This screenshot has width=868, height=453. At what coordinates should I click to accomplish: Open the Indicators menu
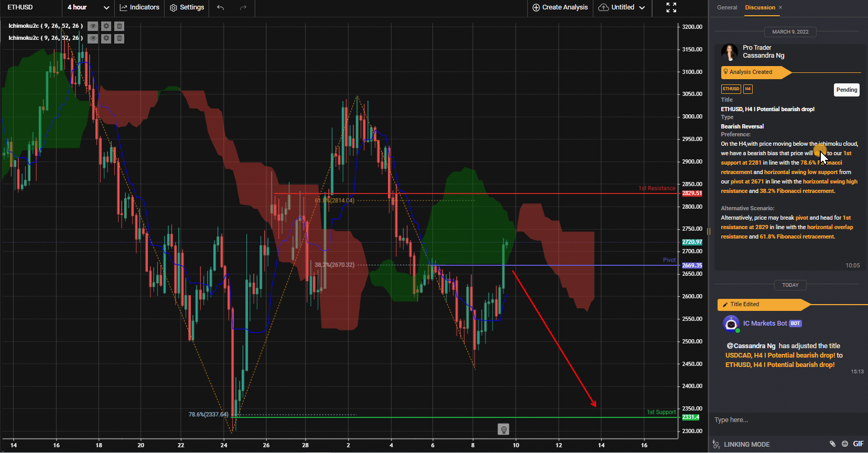point(139,7)
